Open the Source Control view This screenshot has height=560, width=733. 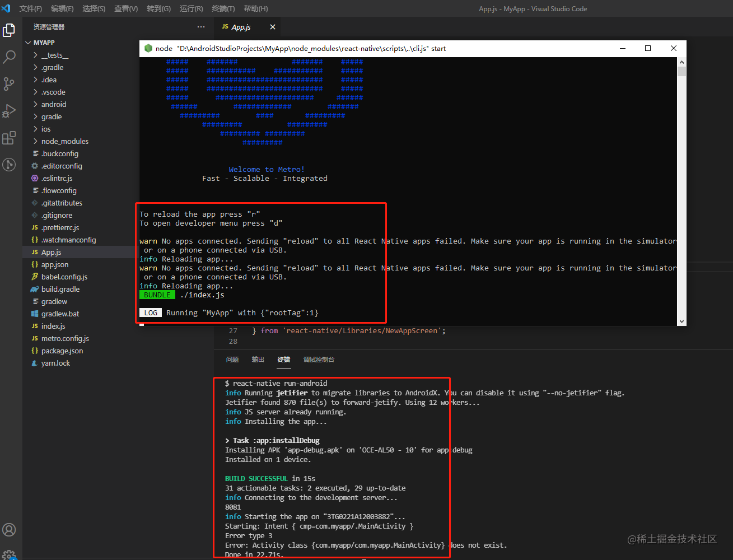pyautogui.click(x=9, y=84)
